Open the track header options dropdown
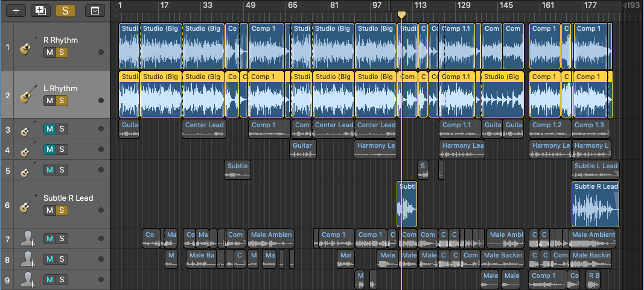This screenshot has height=290, width=644. click(94, 10)
